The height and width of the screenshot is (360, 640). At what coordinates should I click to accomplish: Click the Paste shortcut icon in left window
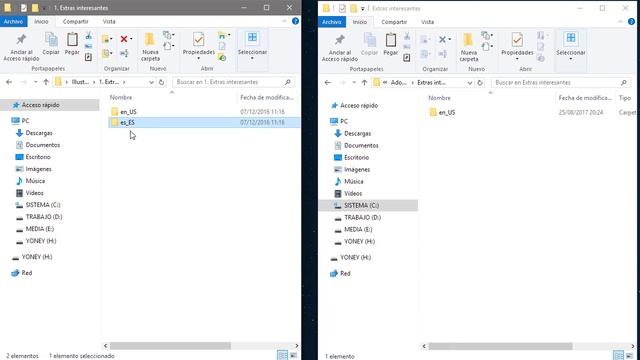[x=88, y=57]
